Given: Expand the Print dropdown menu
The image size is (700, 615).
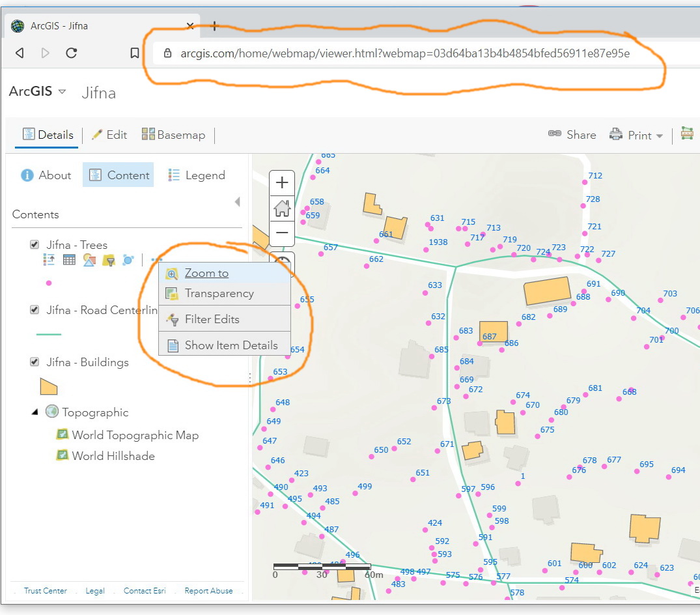Looking at the screenshot, I should [660, 136].
